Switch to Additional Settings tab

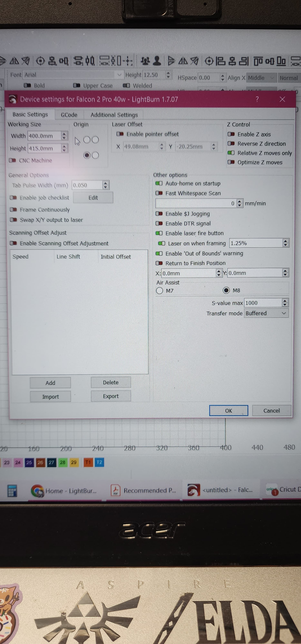[x=114, y=115]
